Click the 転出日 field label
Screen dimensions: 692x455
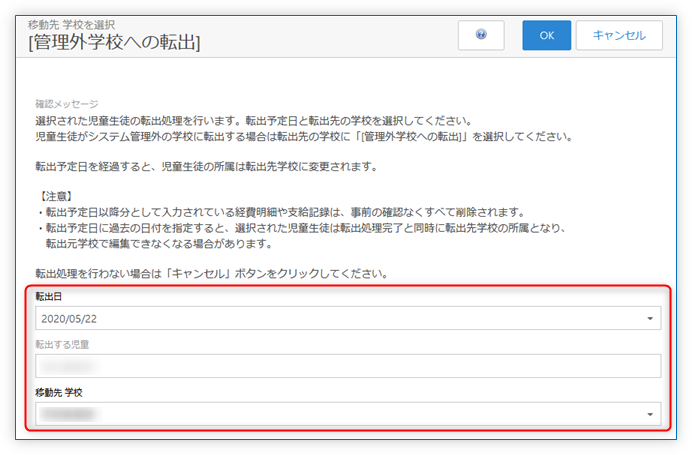(49, 297)
